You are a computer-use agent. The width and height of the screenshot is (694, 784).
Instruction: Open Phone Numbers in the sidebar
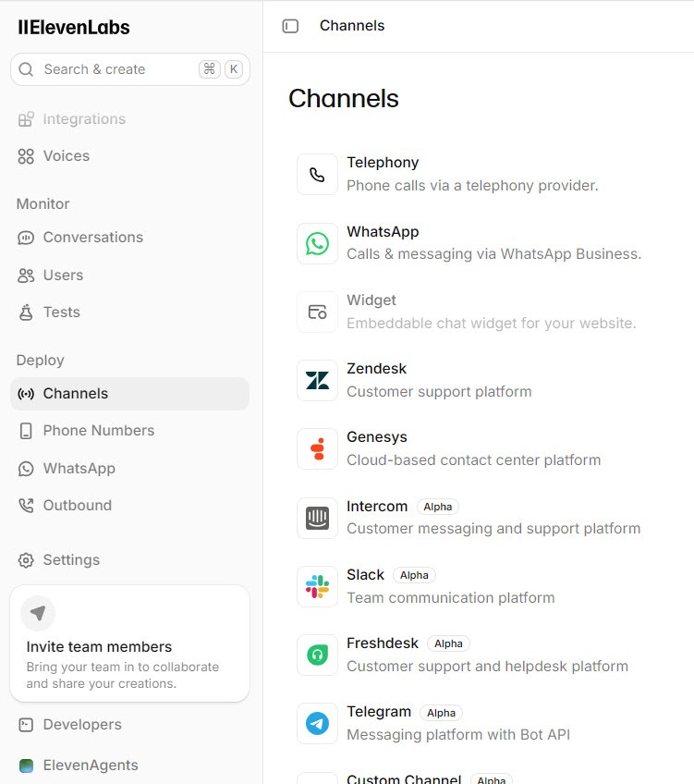(x=130, y=431)
